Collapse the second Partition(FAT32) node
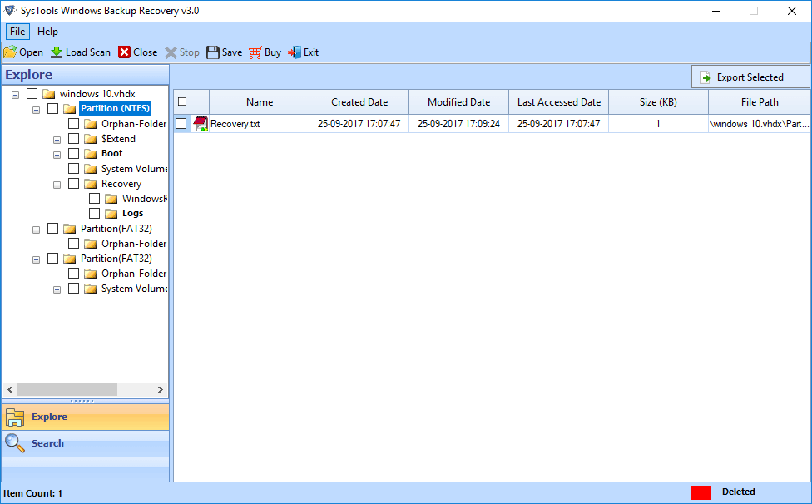Image resolution: width=812 pixels, height=504 pixels. 37,260
